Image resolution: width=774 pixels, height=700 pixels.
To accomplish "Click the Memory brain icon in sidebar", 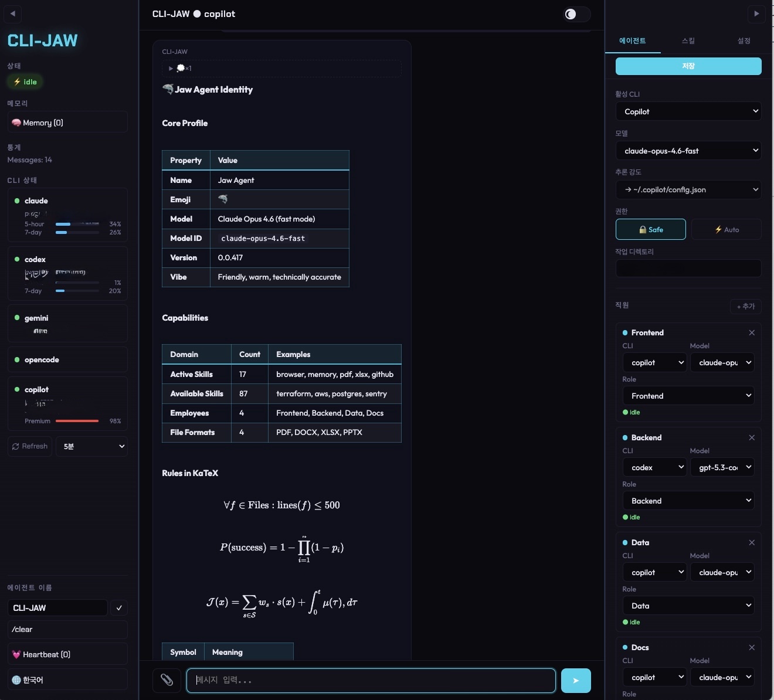I will (16, 123).
